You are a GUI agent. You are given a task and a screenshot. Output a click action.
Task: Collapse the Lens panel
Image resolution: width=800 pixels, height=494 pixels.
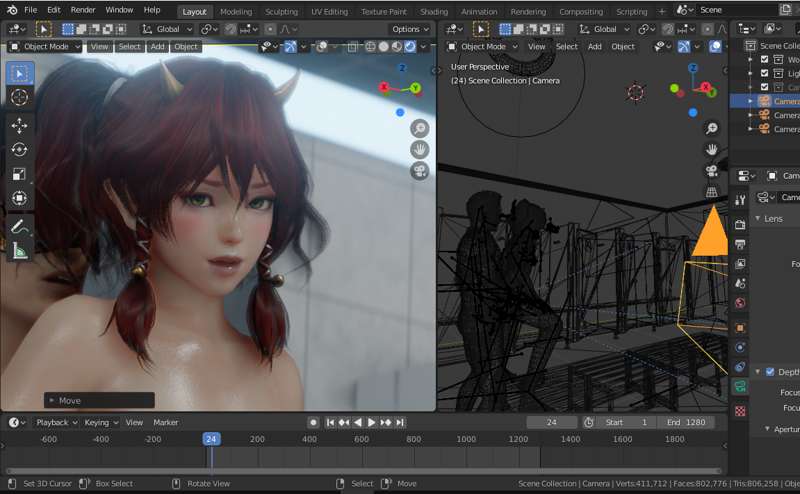click(758, 218)
